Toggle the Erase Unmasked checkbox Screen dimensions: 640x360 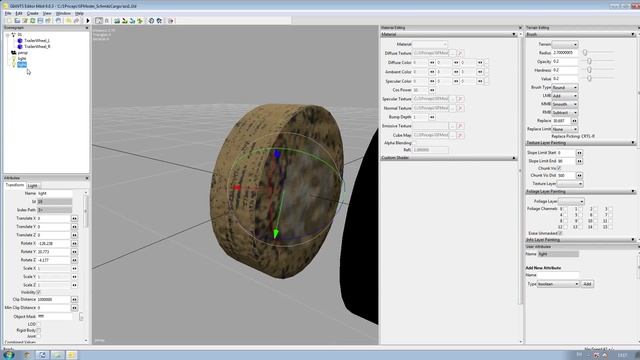coord(560,233)
